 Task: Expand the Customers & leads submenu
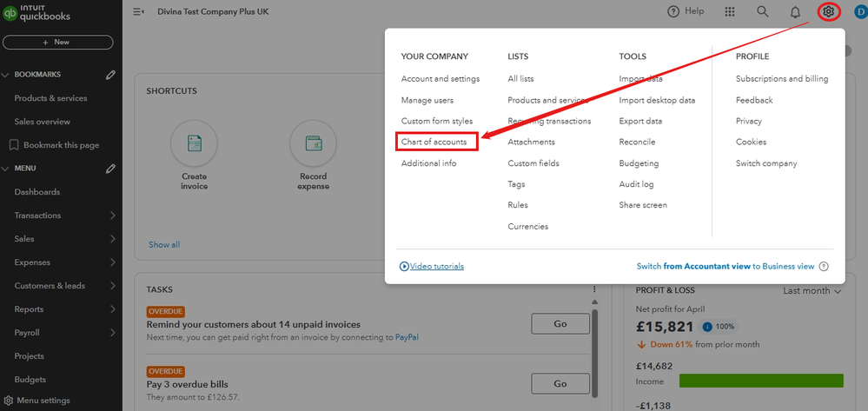pos(113,286)
